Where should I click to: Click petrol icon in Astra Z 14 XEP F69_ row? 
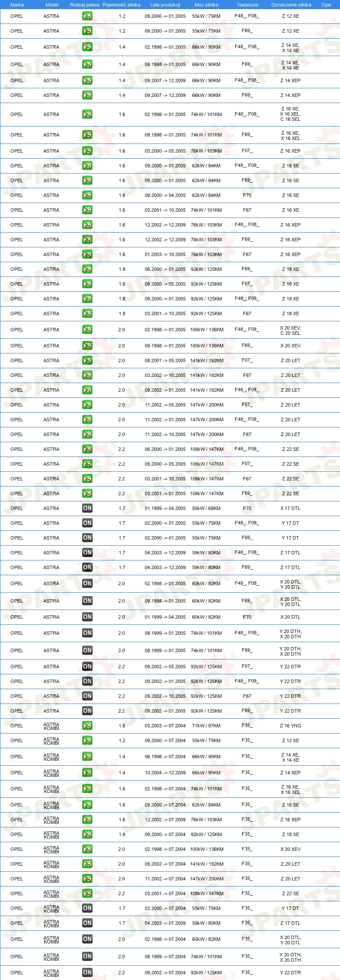pos(87,95)
